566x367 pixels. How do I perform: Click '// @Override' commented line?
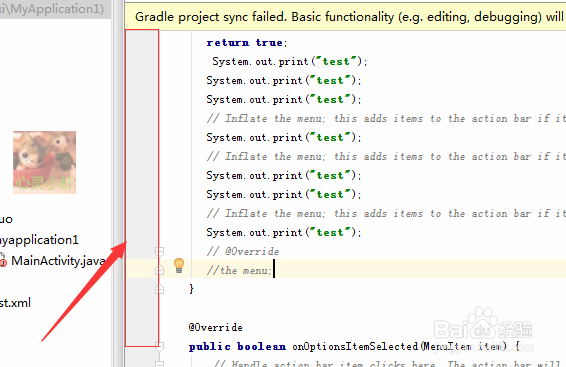point(243,251)
